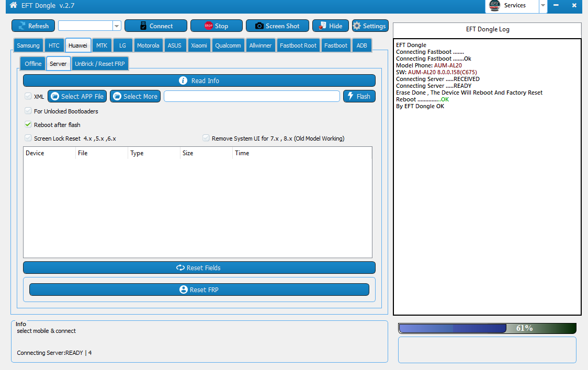Open the UnBrick / Reset FRP tab
The image size is (588, 370).
(x=100, y=64)
